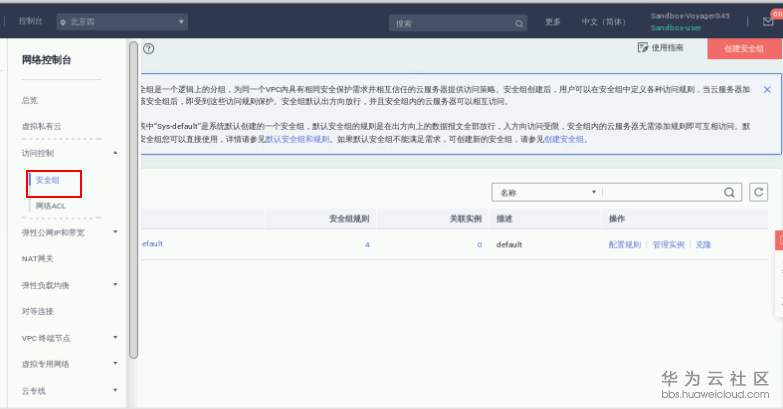783x409 pixels.
Task: Open the 使用指南 usage guide
Action: 660,47
